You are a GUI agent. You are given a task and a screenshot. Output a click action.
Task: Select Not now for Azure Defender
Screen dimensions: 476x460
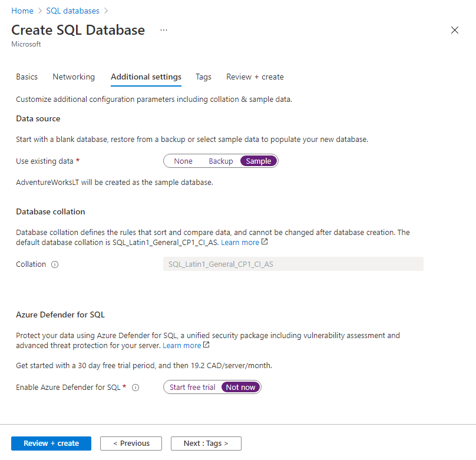click(x=240, y=387)
